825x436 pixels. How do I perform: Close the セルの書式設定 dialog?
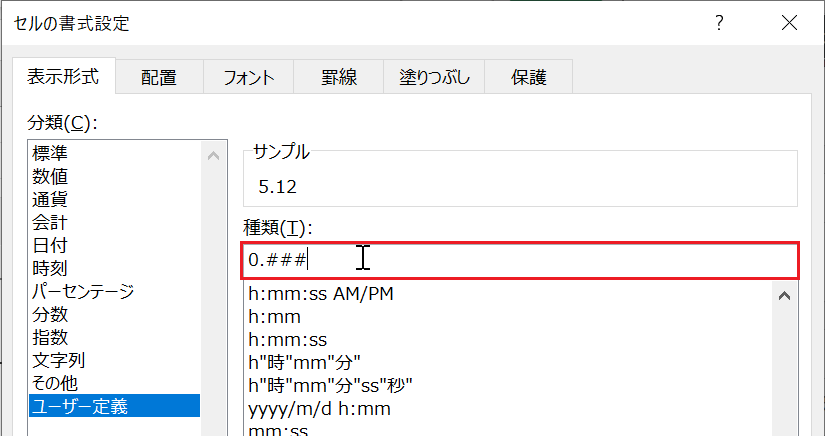point(789,22)
